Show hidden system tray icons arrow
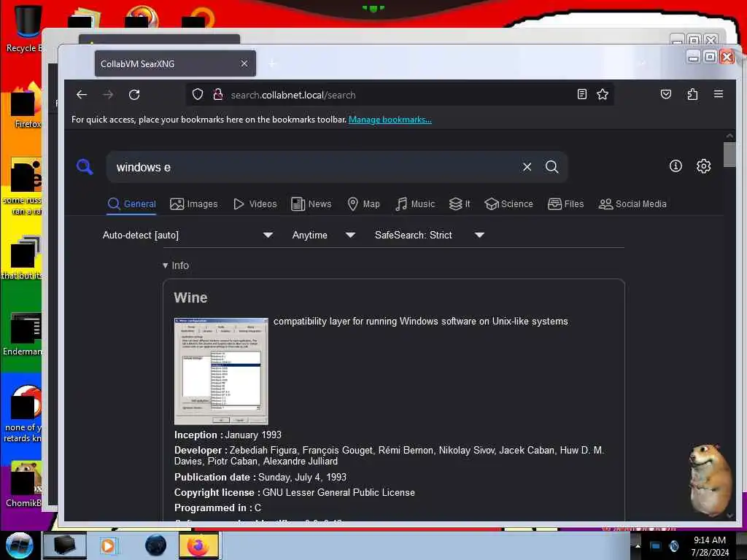The image size is (747, 560). (x=638, y=545)
